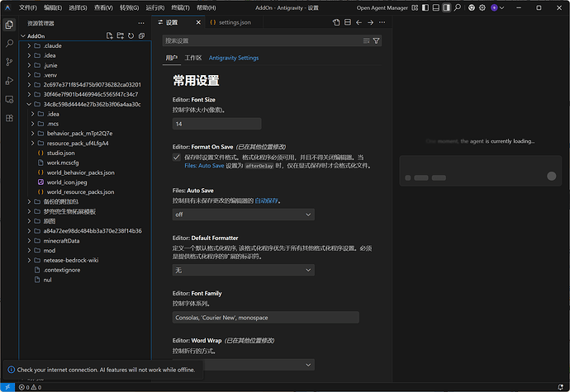Image resolution: width=570 pixels, height=392 pixels.
Task: Open Remote Explorer view in activity bar
Action: click(x=9, y=100)
